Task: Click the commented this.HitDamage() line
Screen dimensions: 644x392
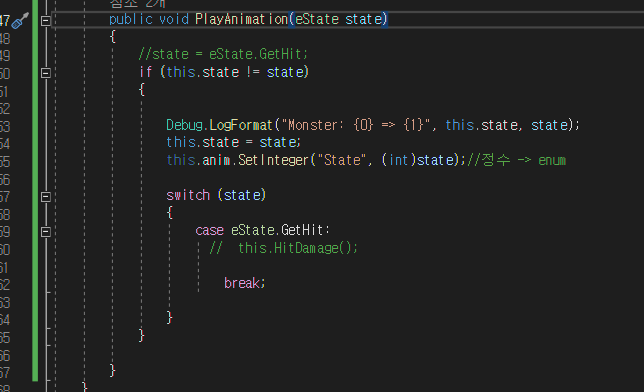Action: coord(283,248)
